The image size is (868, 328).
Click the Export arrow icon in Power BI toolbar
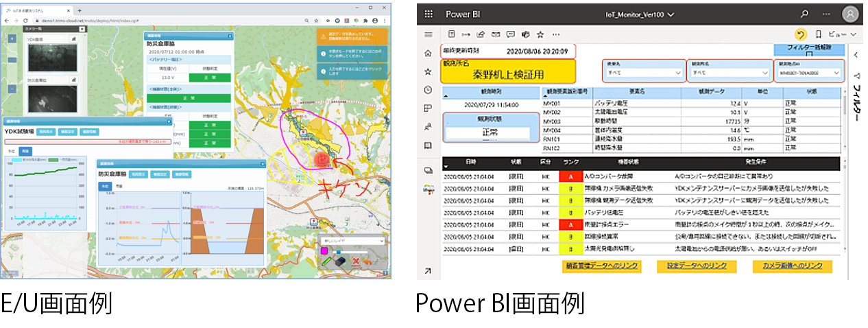point(466,34)
